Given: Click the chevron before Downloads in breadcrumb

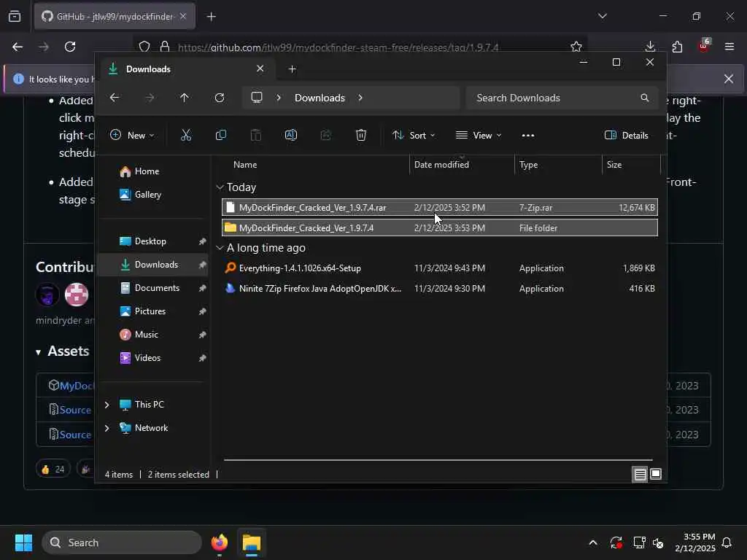Looking at the screenshot, I should [279, 98].
